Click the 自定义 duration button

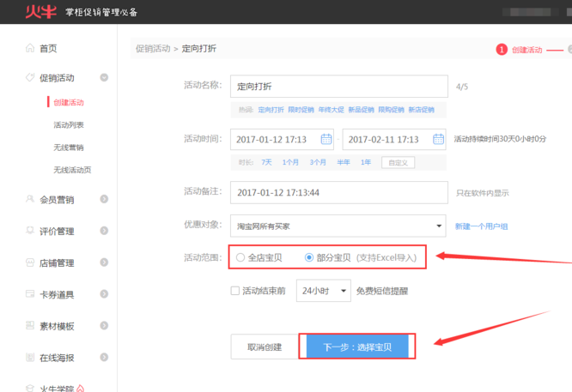tap(398, 162)
